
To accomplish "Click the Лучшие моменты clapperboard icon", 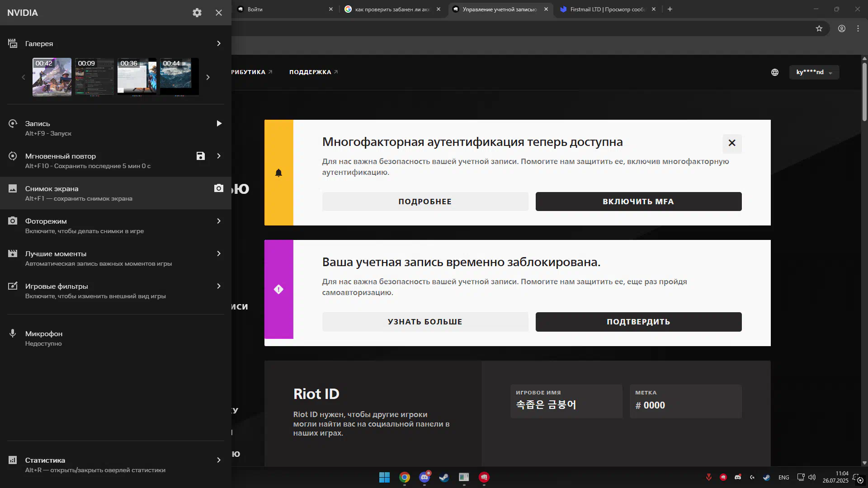I will click(13, 253).
